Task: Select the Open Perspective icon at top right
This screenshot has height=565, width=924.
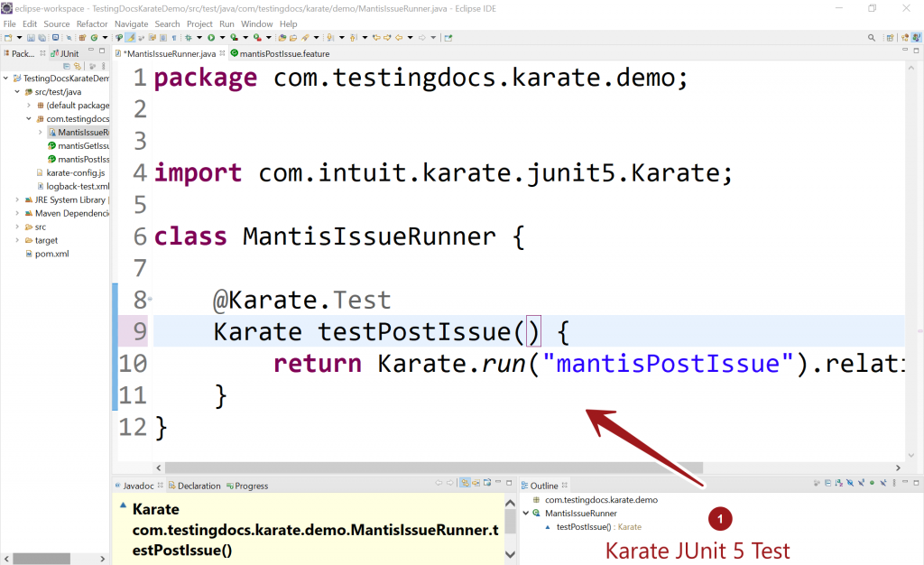Action: (x=890, y=38)
